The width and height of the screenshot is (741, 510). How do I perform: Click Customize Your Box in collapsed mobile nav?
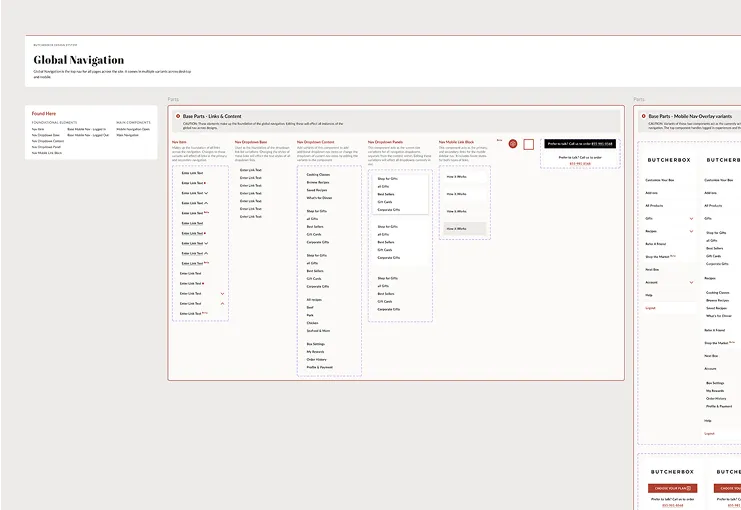(x=660, y=180)
